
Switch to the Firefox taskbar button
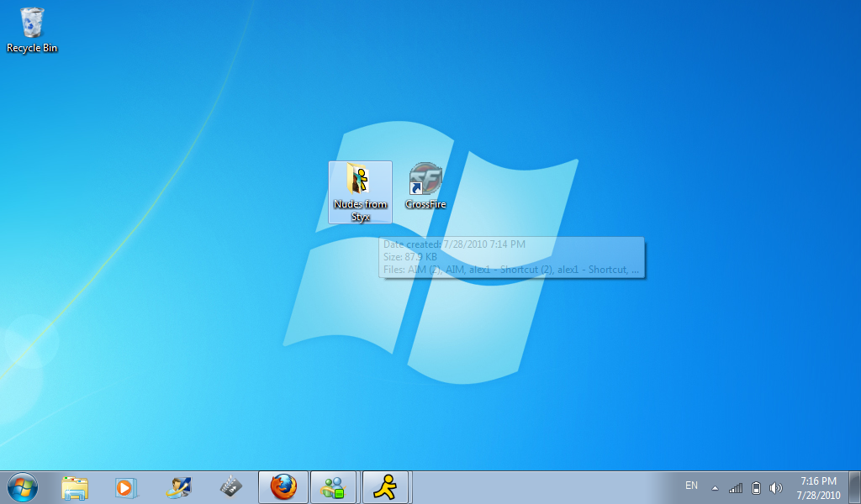(283, 487)
